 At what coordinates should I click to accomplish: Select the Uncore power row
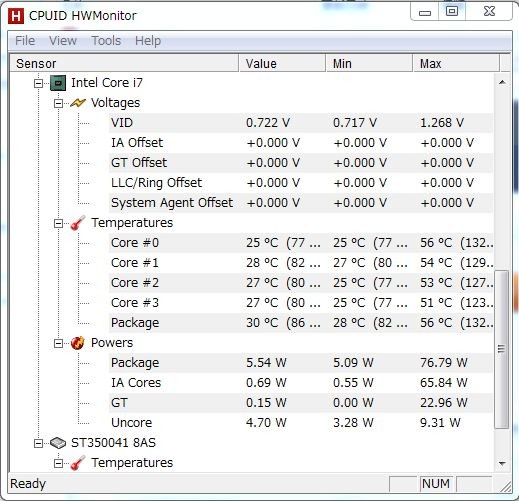coord(301,423)
